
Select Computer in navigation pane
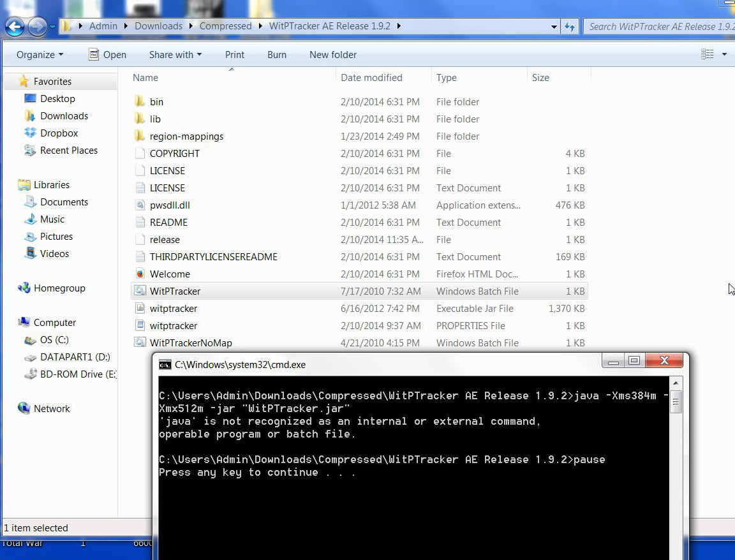[x=54, y=323]
